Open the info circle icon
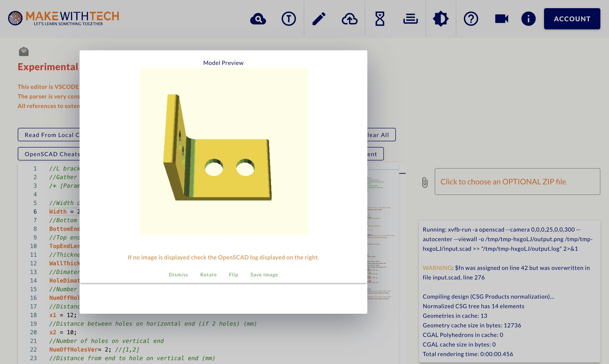Image resolution: width=609 pixels, height=364 pixels. click(x=528, y=19)
